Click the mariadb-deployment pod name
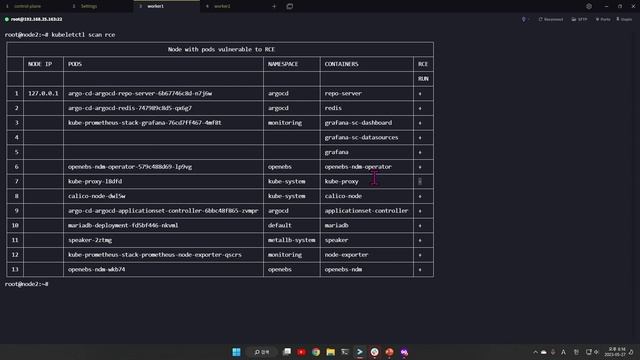The image size is (640, 360). click(123, 225)
